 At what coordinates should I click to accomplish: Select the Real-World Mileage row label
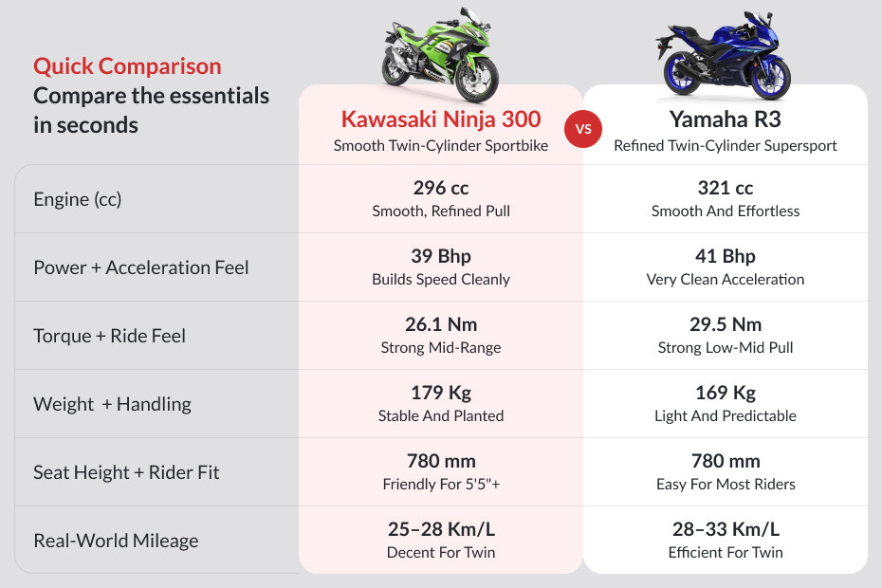coord(116,541)
